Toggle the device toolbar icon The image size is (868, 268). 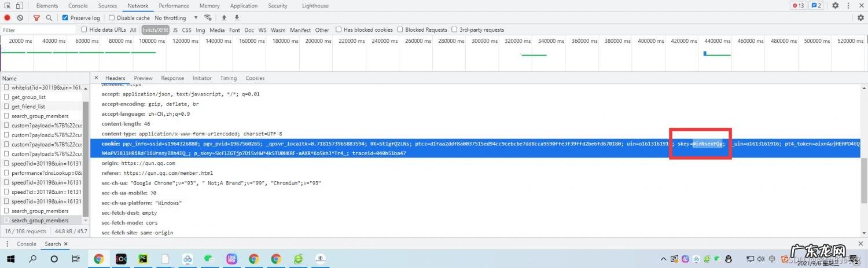coord(20,6)
